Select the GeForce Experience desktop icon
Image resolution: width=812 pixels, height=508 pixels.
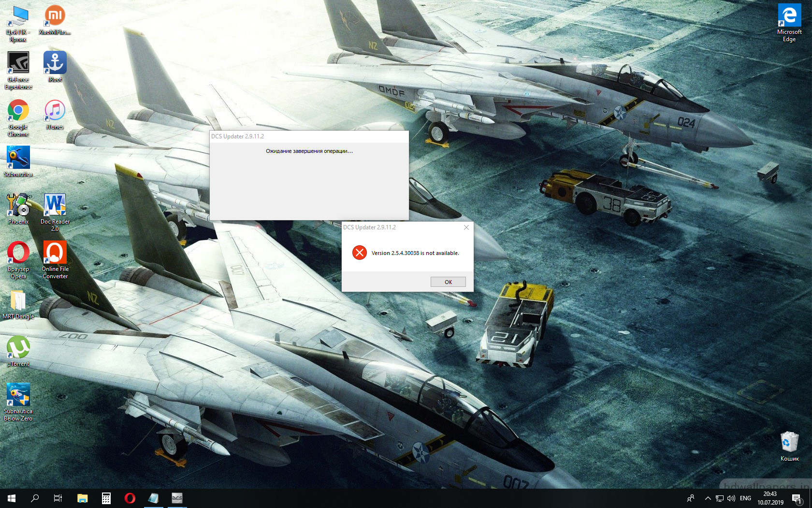point(18,71)
